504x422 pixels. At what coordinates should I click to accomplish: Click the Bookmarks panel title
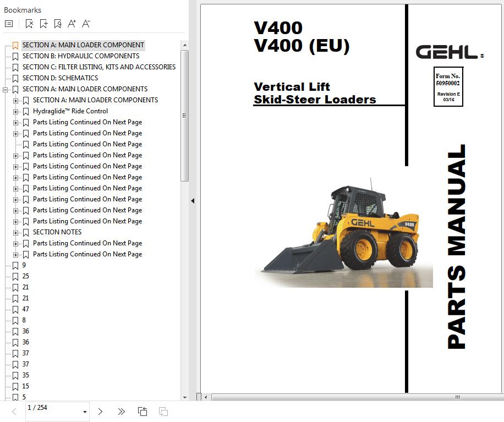click(x=23, y=10)
